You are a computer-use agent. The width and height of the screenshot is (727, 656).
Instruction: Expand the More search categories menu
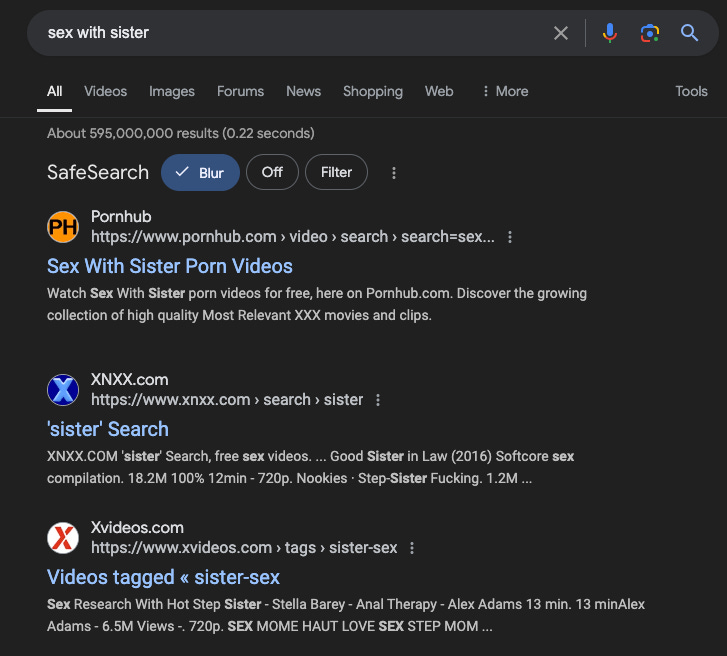[505, 91]
